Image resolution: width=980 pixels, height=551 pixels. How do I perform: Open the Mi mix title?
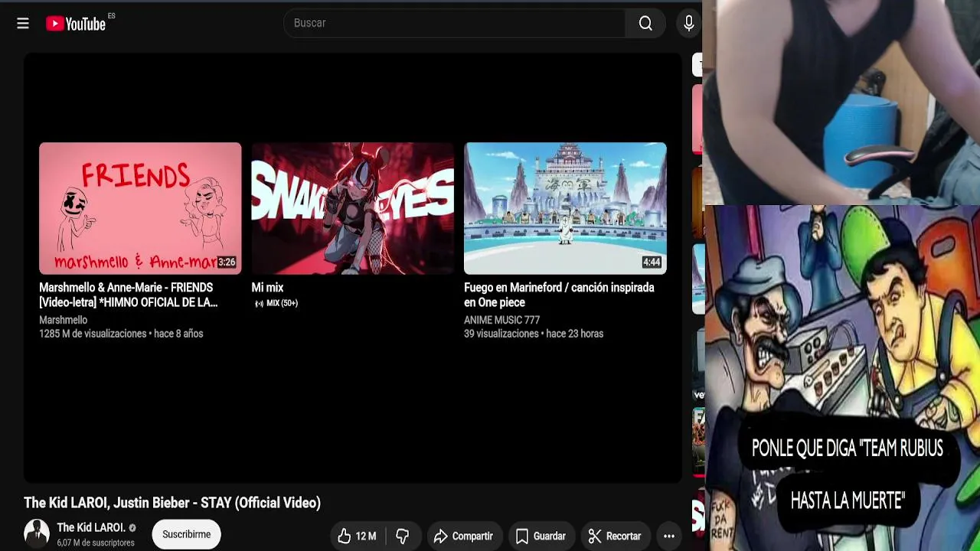(x=267, y=288)
